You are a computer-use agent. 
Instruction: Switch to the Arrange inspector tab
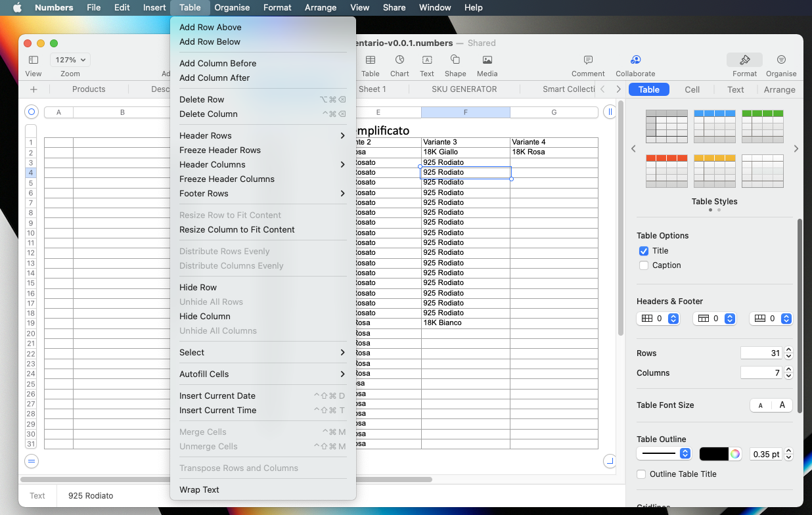tap(780, 90)
